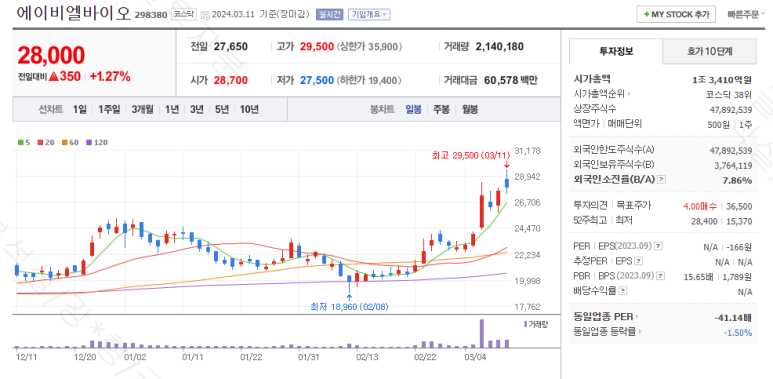Click the 코스닥 38위 ranking value
The image size is (773, 379).
click(729, 94)
